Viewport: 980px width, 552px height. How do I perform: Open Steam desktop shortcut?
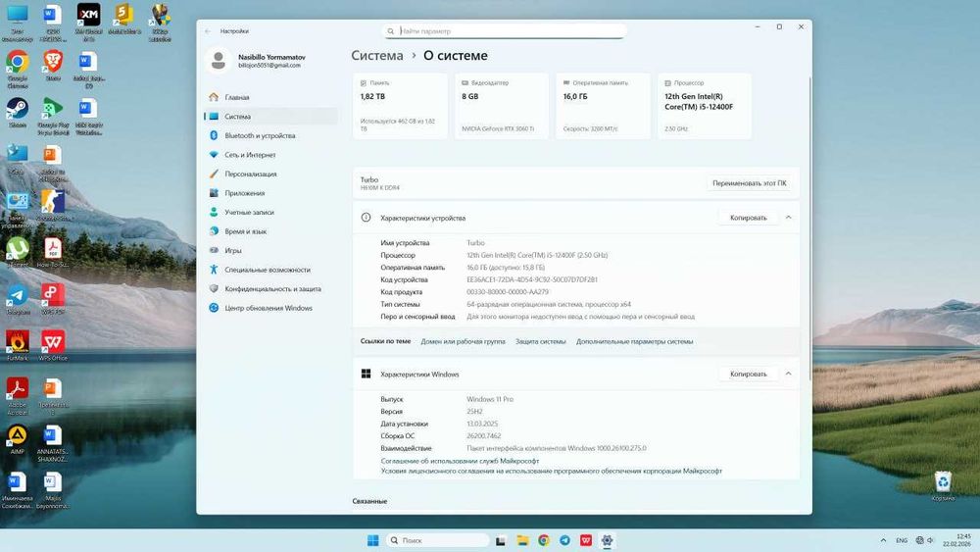coord(18,113)
